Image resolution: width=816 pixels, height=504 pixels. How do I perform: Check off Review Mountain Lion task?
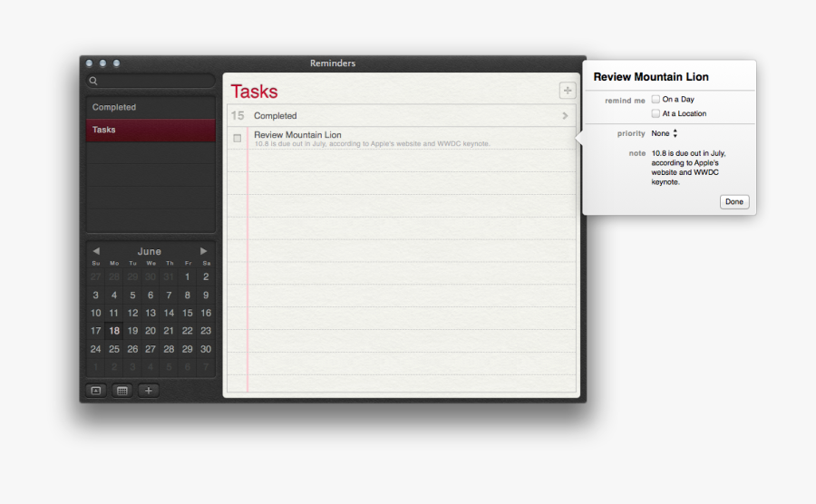point(238,138)
